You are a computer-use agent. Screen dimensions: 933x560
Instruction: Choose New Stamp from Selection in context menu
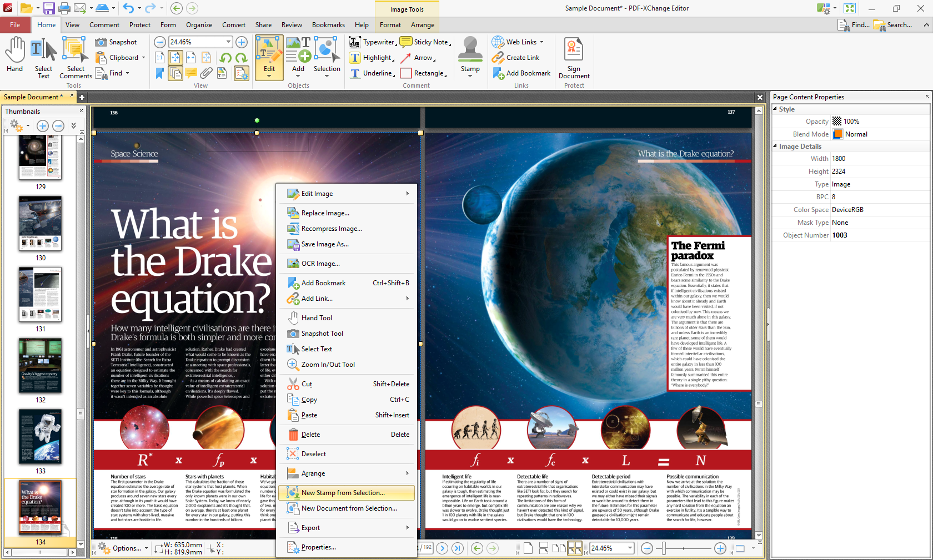[343, 492]
